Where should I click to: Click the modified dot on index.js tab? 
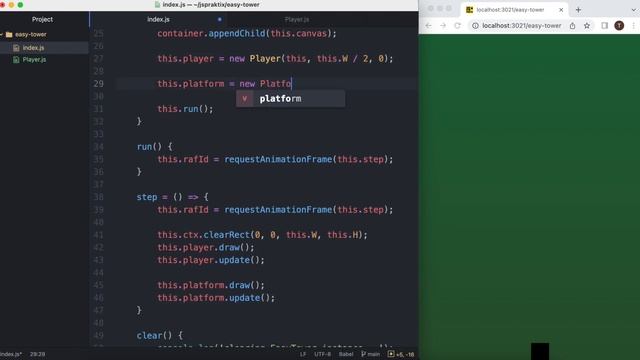click(x=220, y=19)
